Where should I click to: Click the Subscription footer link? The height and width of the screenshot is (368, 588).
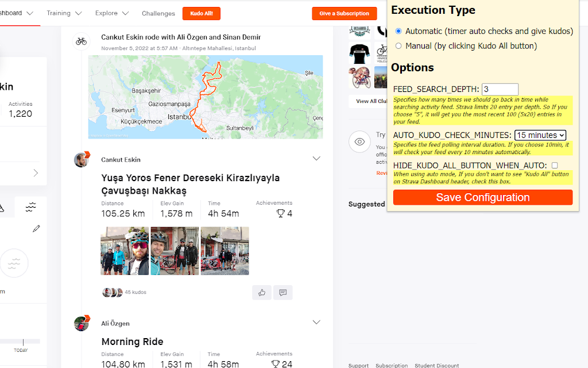click(x=392, y=365)
